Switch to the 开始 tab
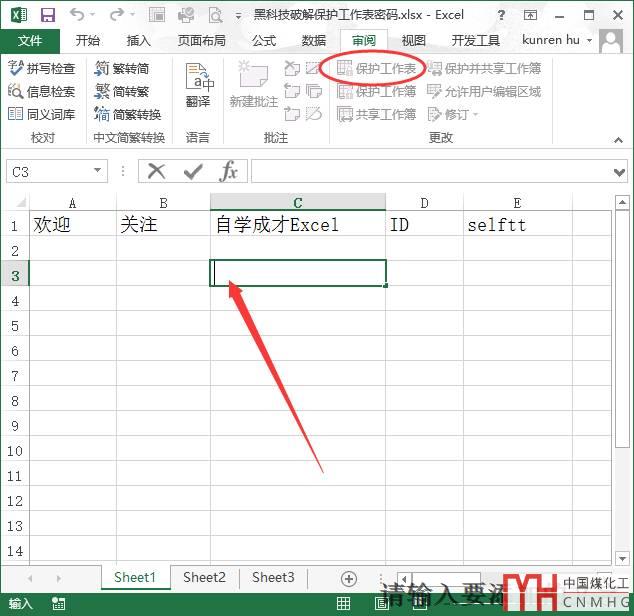The image size is (634, 616). (x=87, y=40)
